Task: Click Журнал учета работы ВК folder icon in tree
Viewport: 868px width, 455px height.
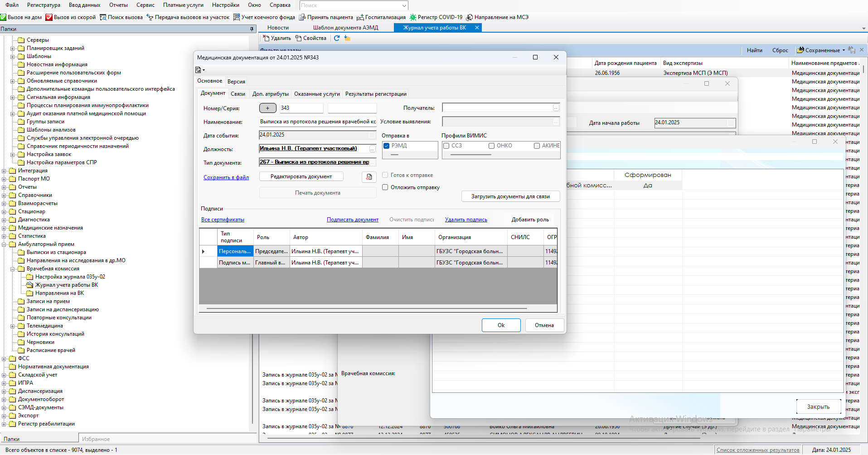Action: coord(29,285)
